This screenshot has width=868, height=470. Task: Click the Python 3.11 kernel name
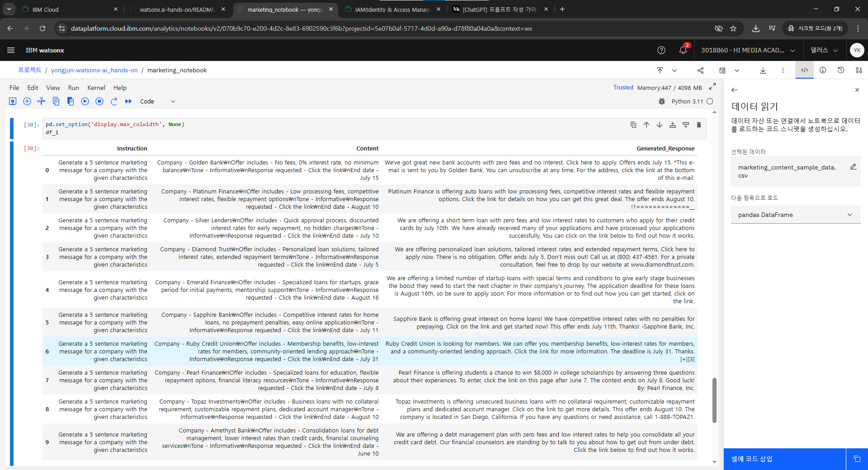click(687, 102)
